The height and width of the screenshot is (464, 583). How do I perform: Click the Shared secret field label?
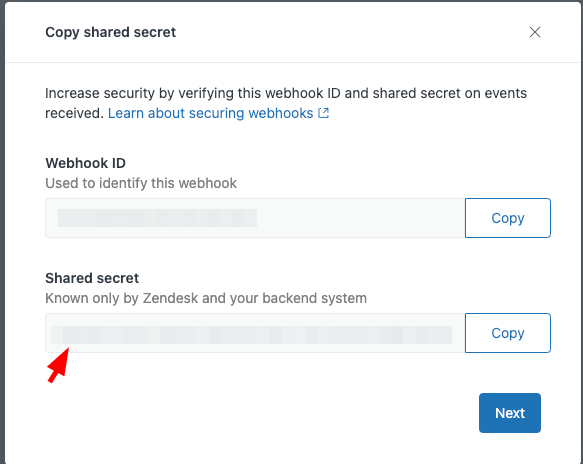92,278
